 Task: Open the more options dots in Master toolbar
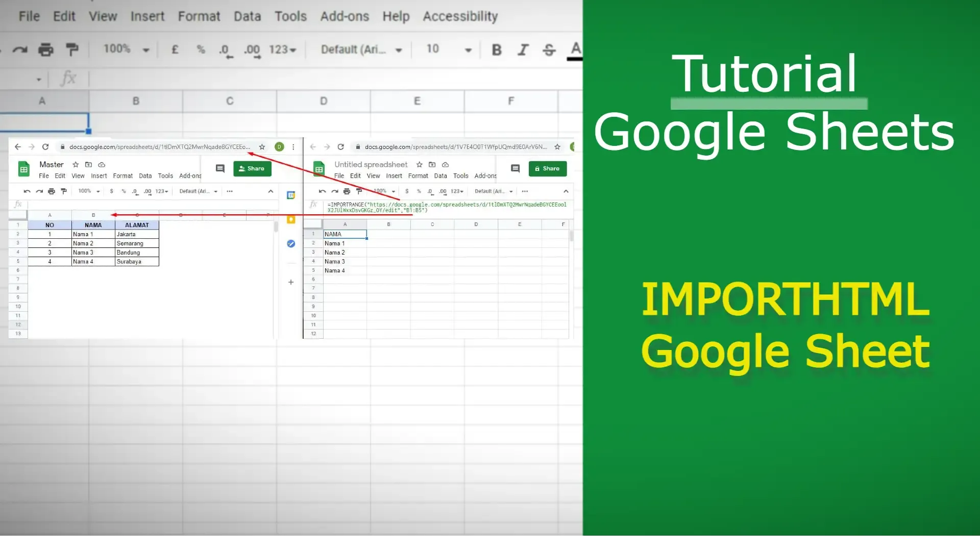tap(230, 191)
